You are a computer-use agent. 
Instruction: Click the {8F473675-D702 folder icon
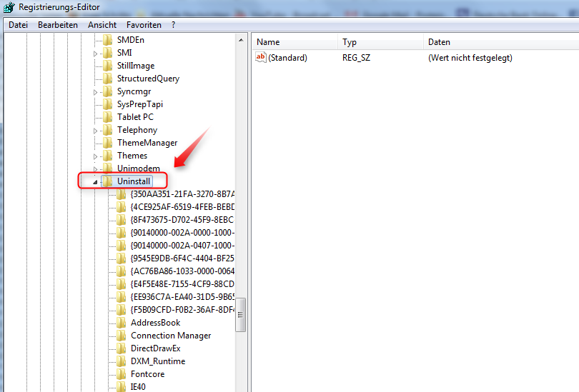click(121, 220)
